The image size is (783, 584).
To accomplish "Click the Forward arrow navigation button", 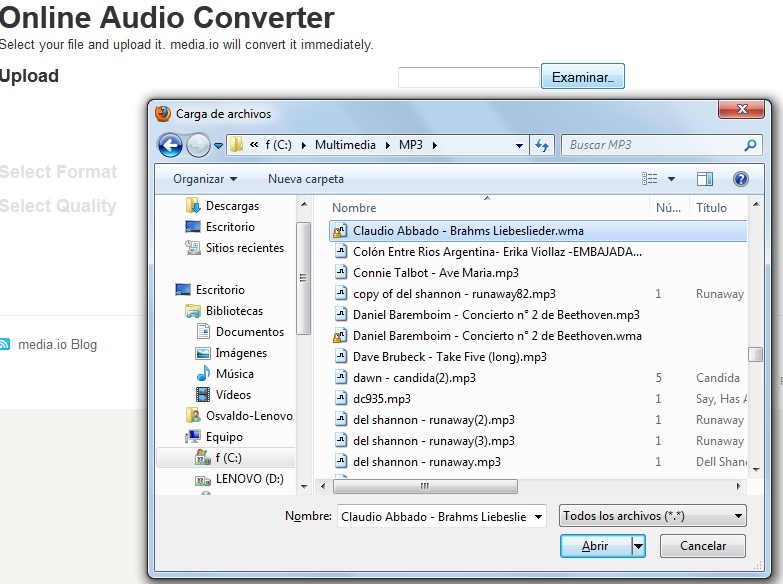I will click(198, 146).
